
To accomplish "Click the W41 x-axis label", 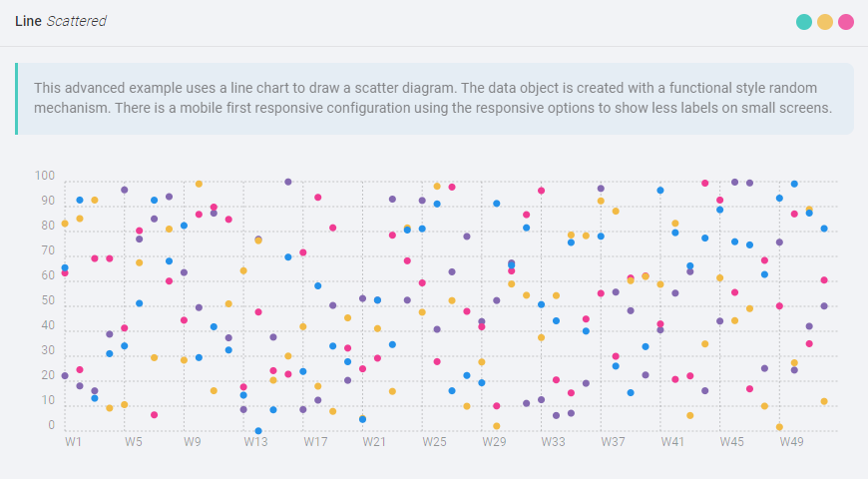I will tap(672, 441).
